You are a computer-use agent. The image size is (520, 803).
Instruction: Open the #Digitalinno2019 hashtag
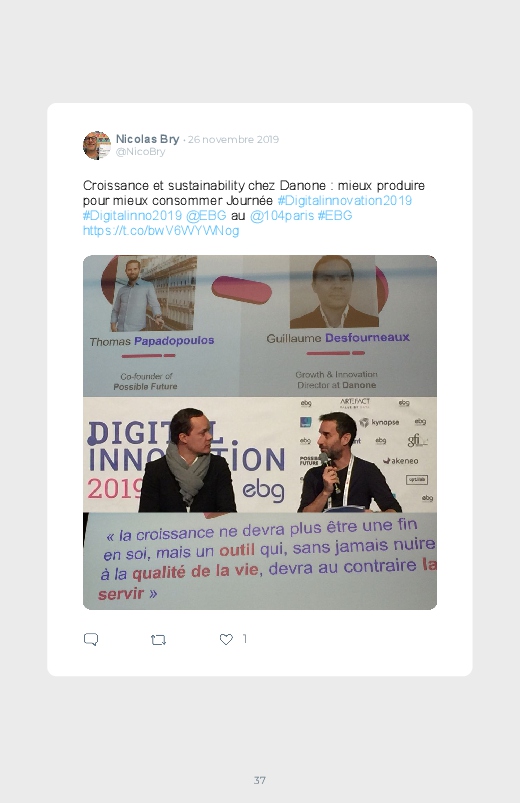click(x=132, y=216)
